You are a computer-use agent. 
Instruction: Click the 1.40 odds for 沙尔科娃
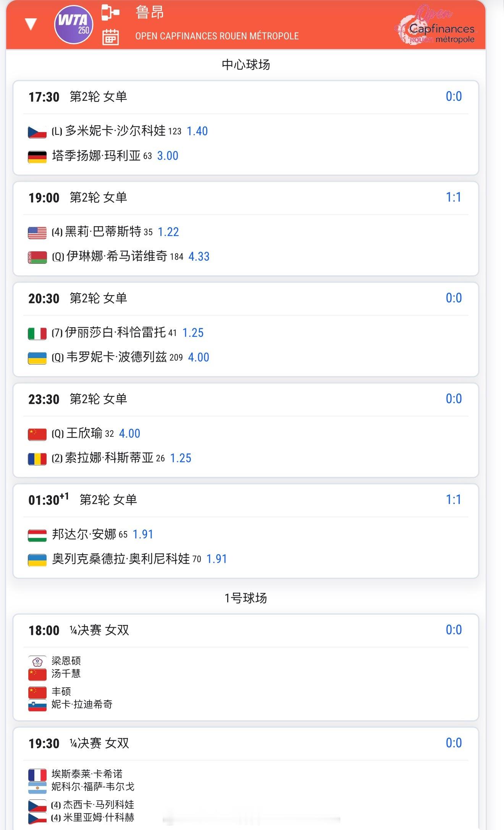[x=197, y=131]
